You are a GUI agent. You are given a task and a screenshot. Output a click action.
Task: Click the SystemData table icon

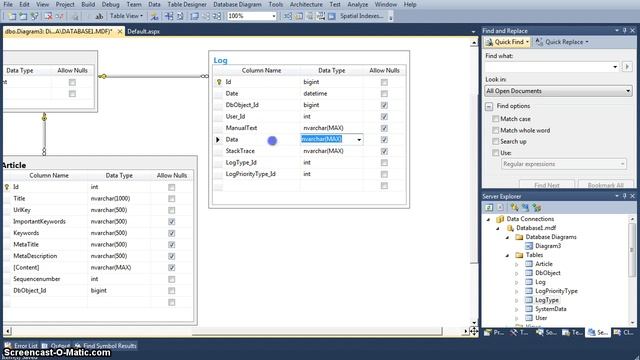pyautogui.click(x=529, y=309)
